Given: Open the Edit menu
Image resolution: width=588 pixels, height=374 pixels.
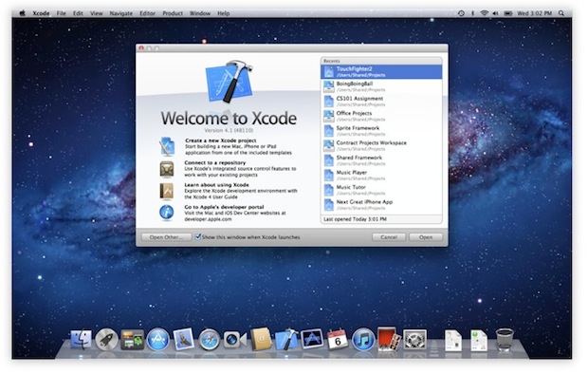Looking at the screenshot, I should point(78,13).
